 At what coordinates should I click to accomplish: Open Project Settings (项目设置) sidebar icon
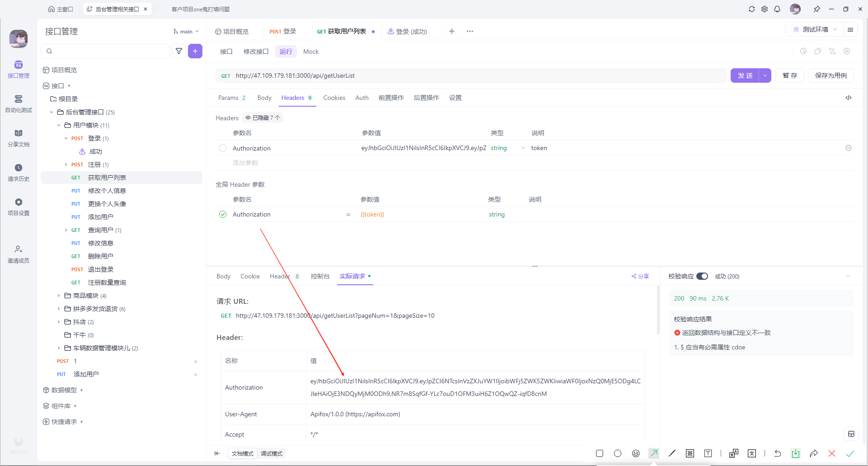coord(19,207)
